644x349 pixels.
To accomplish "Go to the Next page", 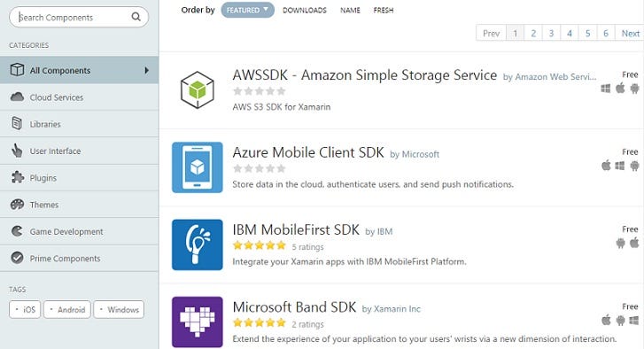I will click(x=630, y=34).
